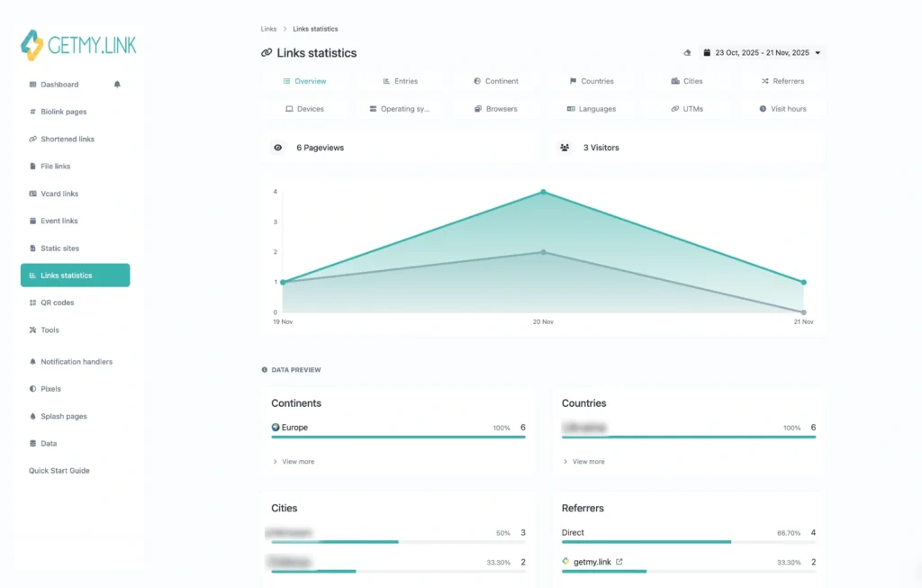Click the 19 Nov chart data point
Viewport: 922px width, 588px height.
283,282
